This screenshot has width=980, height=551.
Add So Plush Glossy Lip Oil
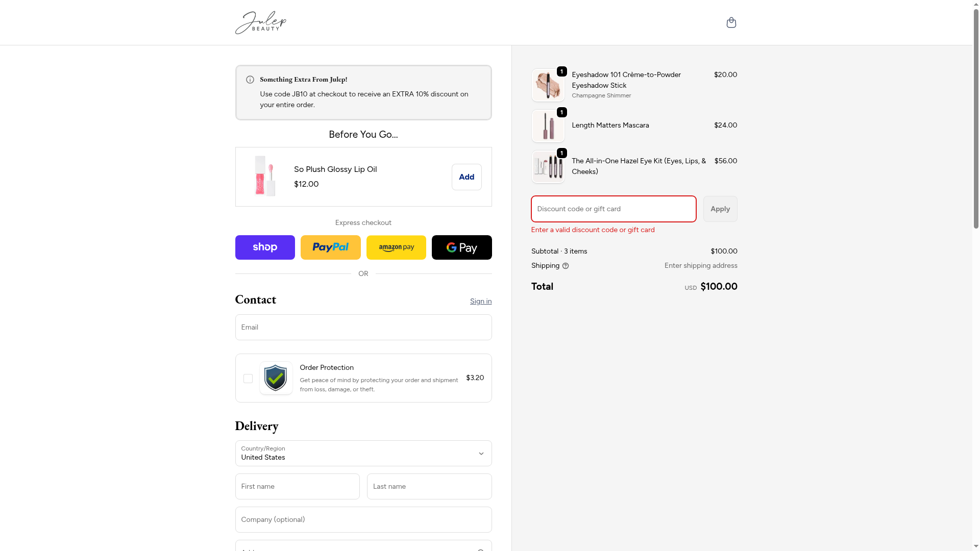466,177
